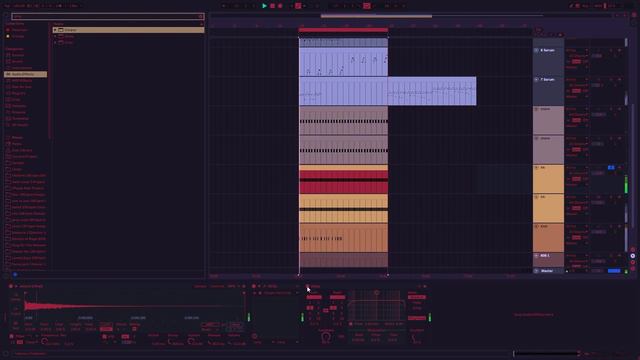Fold the first light-orange track
Viewport: 640px width, 360px height.
(536, 168)
